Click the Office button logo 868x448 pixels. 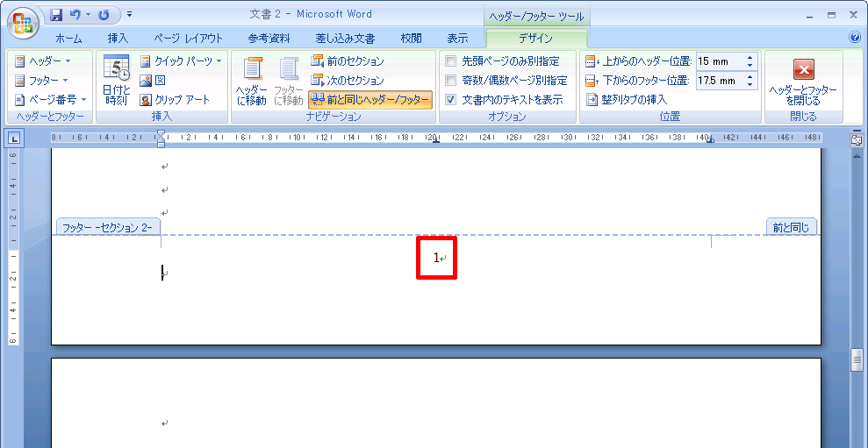point(23,23)
